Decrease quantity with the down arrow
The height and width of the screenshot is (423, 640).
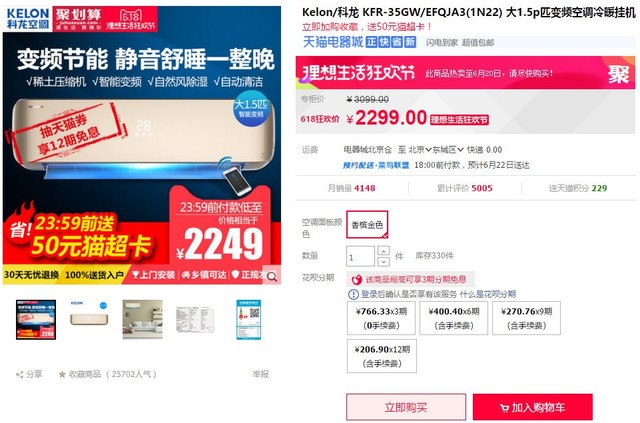[383, 261]
